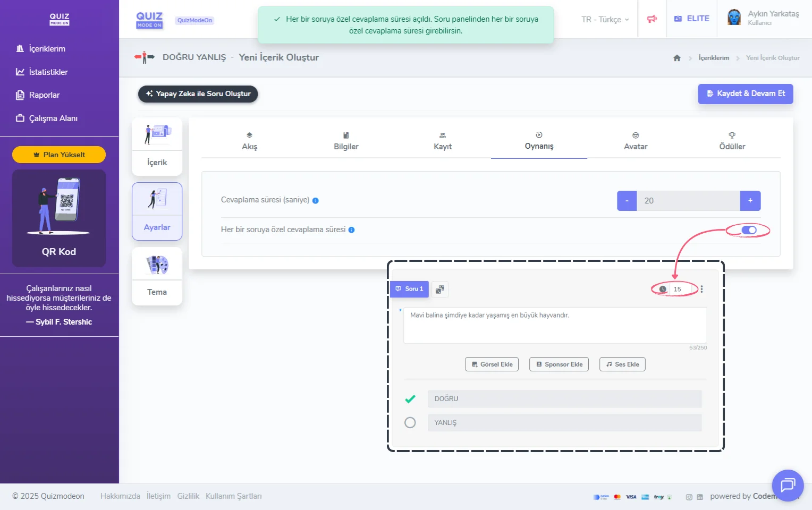
Task: Click the home icon in breadcrumb
Action: 676,58
